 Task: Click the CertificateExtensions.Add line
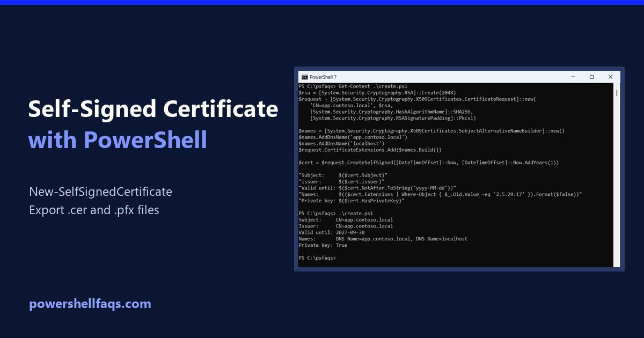pos(370,150)
